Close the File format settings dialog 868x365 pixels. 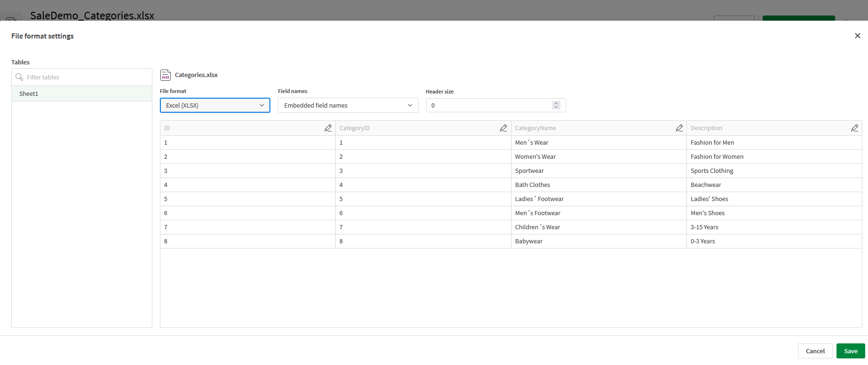click(x=857, y=36)
